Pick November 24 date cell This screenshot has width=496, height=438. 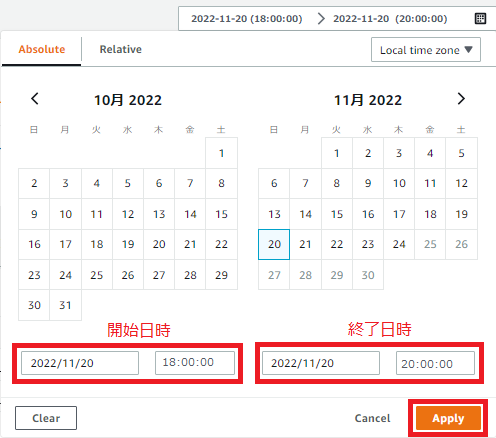coord(399,244)
